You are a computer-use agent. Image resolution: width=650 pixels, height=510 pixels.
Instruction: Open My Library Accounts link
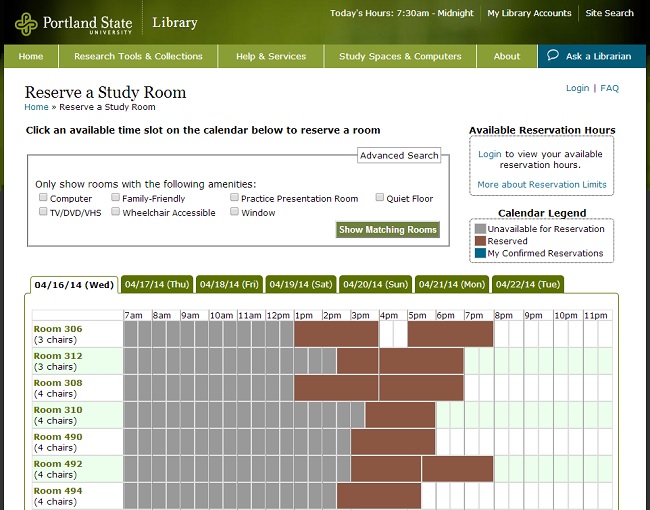click(x=529, y=13)
